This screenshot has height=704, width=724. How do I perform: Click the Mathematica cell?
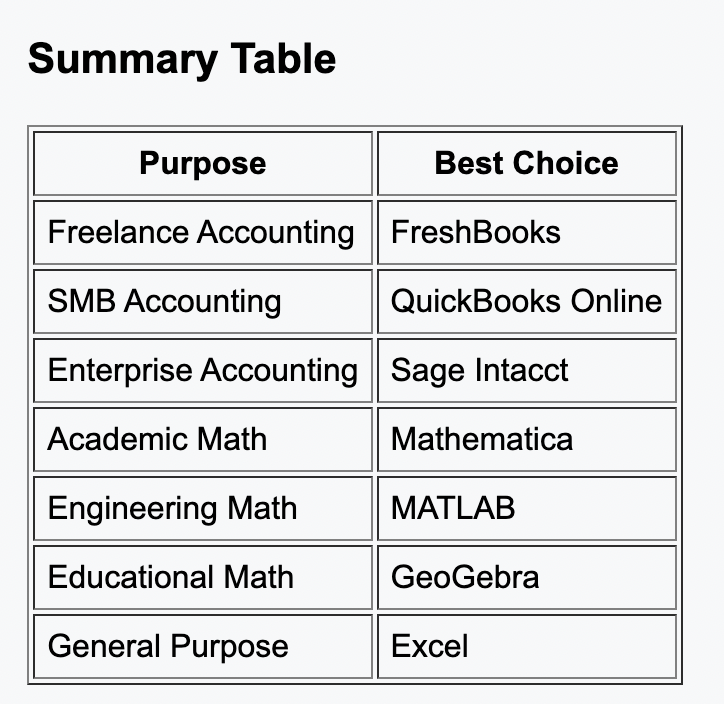coord(527,439)
